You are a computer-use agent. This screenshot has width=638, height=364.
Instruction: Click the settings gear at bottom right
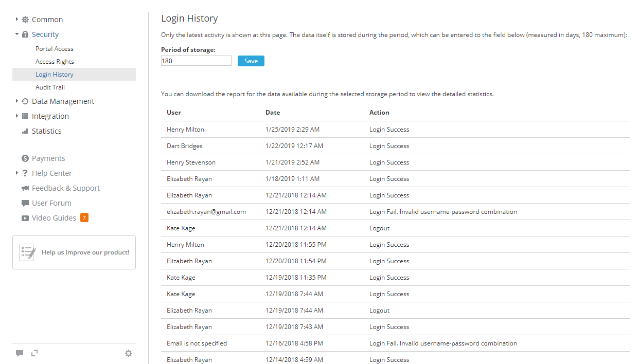tap(129, 353)
